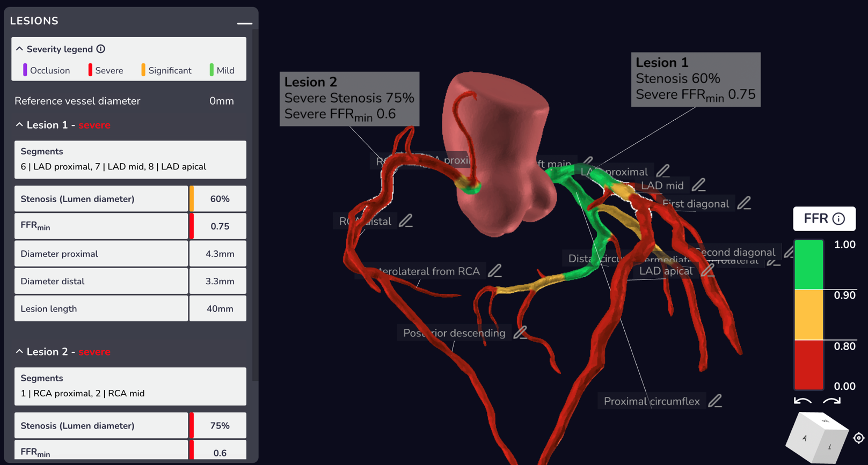Select the Lesion 2 annotation box
Image resolution: width=868 pixels, height=465 pixels.
point(349,99)
